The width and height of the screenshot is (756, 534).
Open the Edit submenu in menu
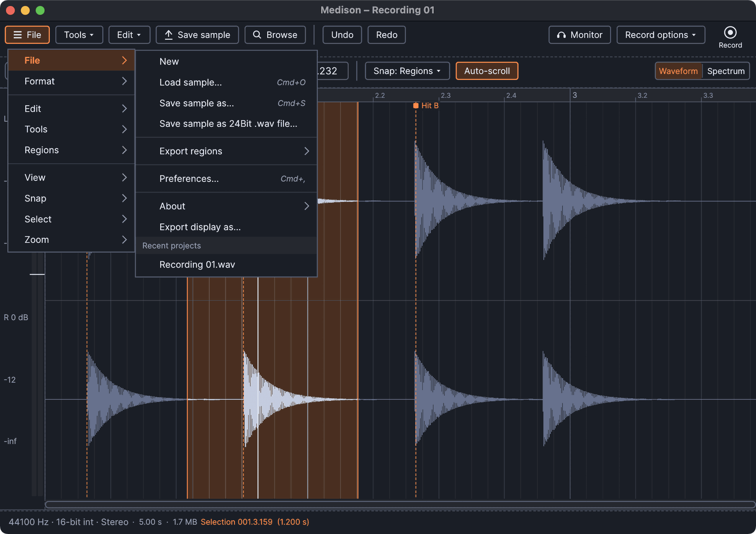[x=71, y=109]
